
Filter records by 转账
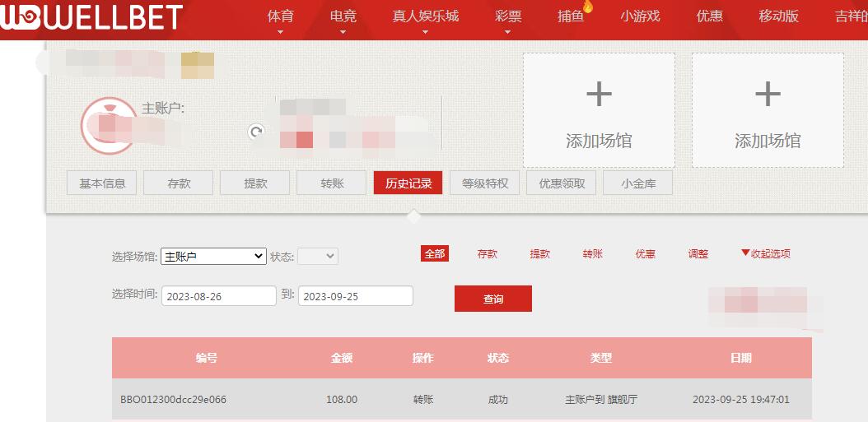click(x=592, y=254)
